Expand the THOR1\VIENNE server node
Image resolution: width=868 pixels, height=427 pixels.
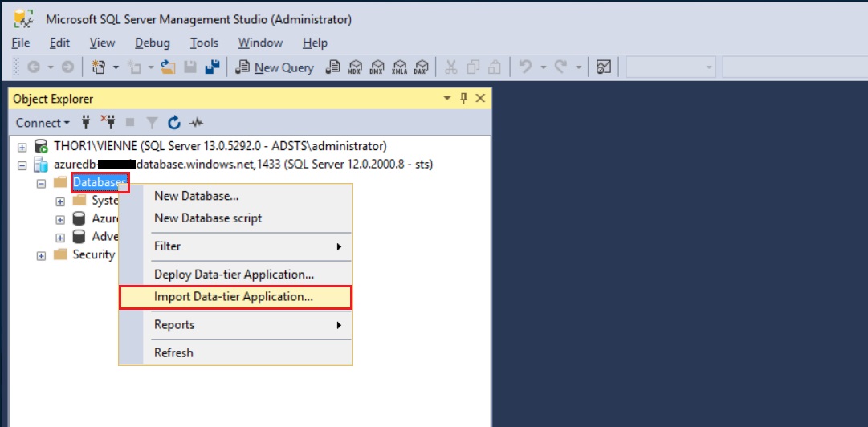click(x=22, y=147)
